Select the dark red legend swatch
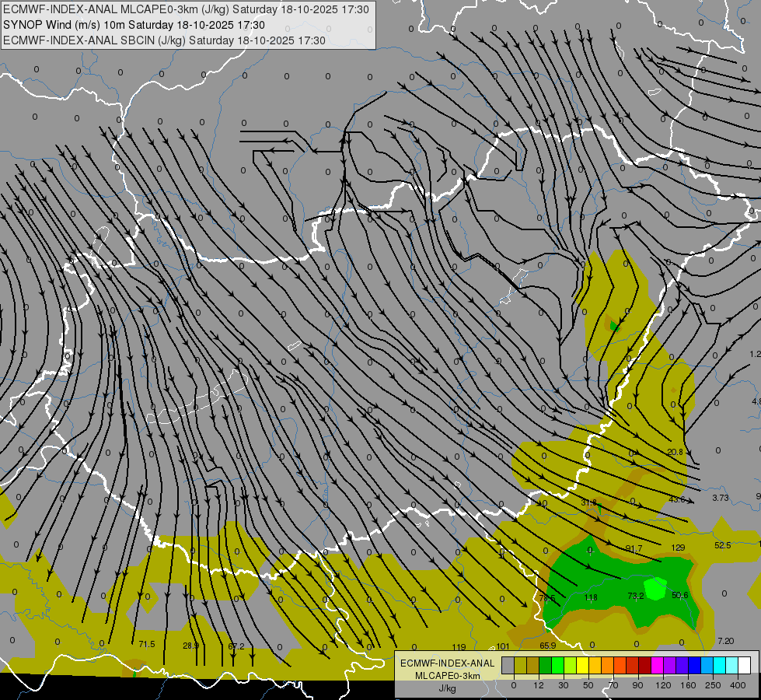Image resolution: width=761 pixels, height=700 pixels. [645, 666]
